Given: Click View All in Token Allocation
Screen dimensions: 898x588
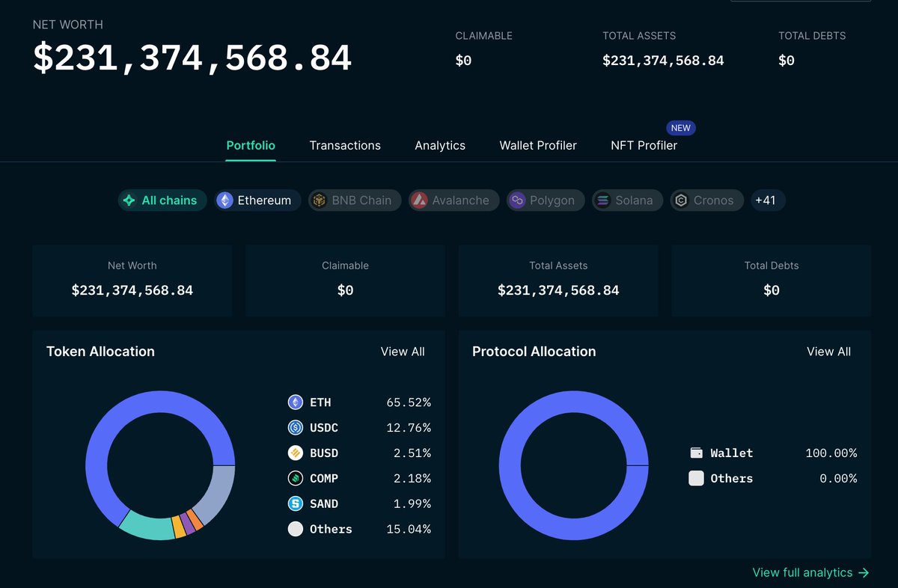Looking at the screenshot, I should tap(403, 352).
